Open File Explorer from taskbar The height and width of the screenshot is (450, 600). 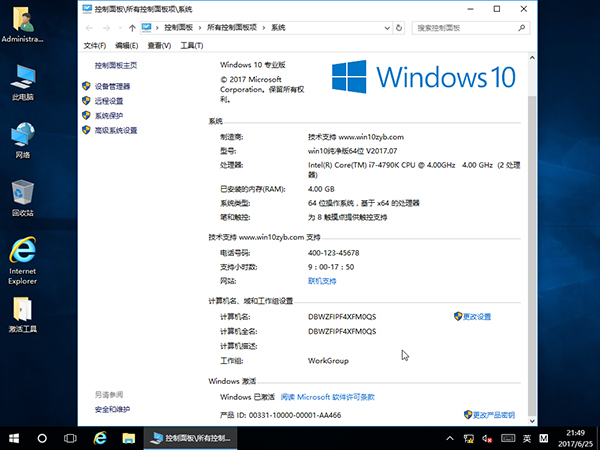click(x=128, y=438)
